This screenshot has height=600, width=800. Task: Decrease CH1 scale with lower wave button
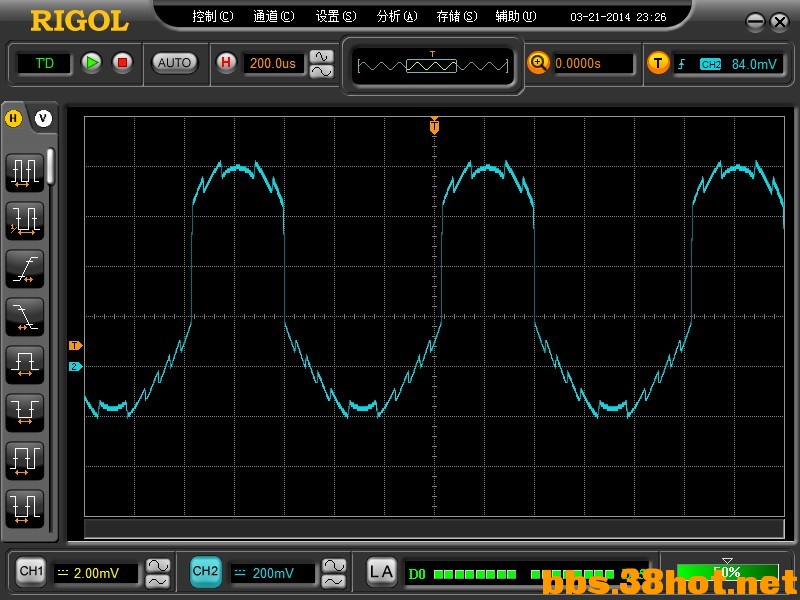[158, 581]
